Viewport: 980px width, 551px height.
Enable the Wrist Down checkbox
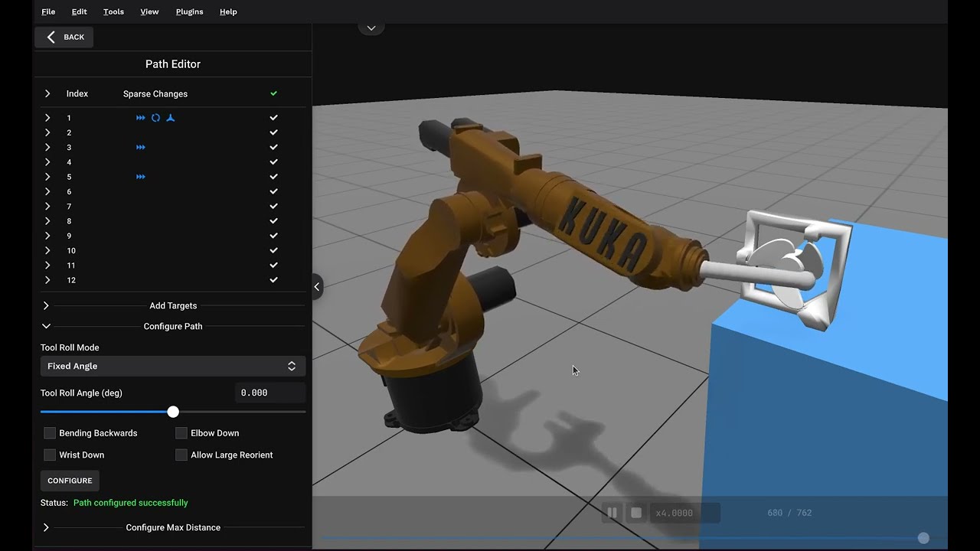coord(50,455)
